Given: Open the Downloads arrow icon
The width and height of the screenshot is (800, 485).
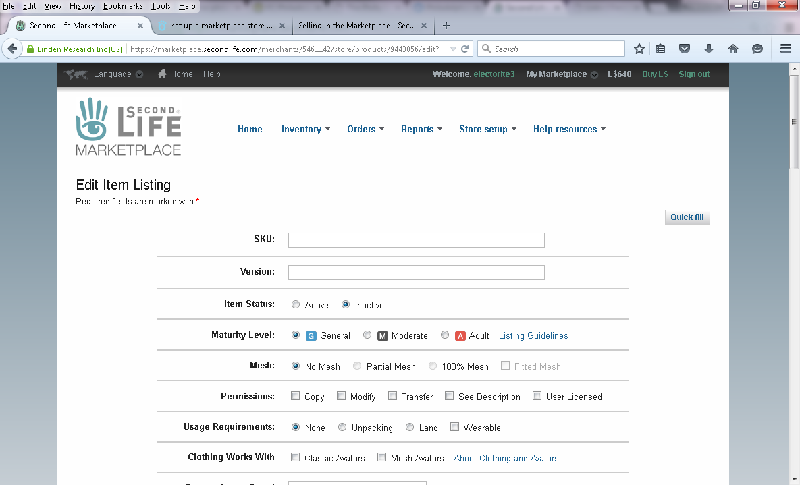Looking at the screenshot, I should (x=709, y=49).
